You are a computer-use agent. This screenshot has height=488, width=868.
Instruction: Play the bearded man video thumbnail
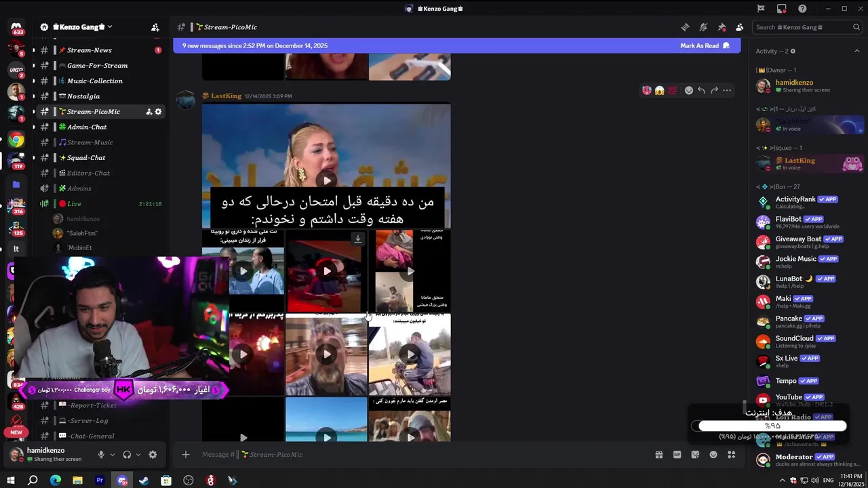pos(326,354)
